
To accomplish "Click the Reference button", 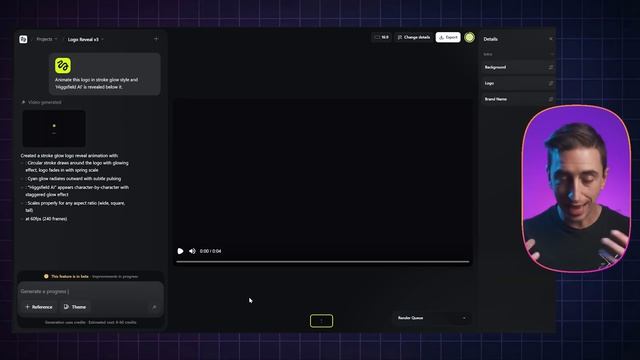I will pos(39,307).
